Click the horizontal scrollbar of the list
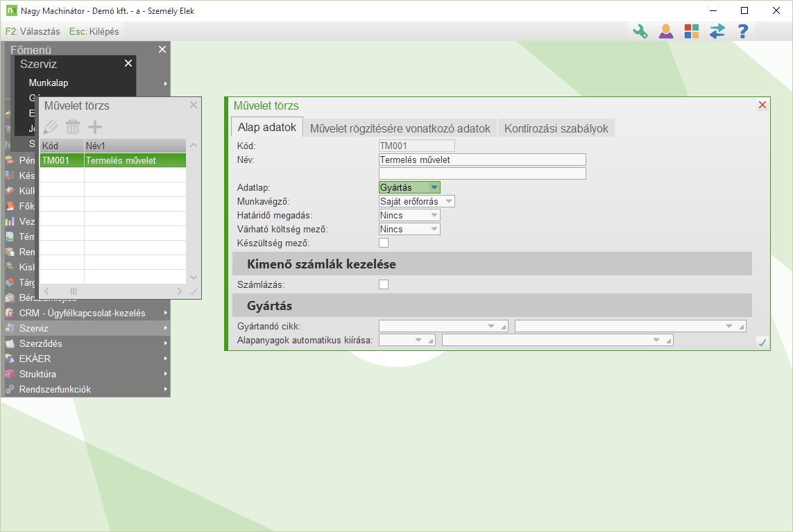The image size is (793, 532). [113, 291]
